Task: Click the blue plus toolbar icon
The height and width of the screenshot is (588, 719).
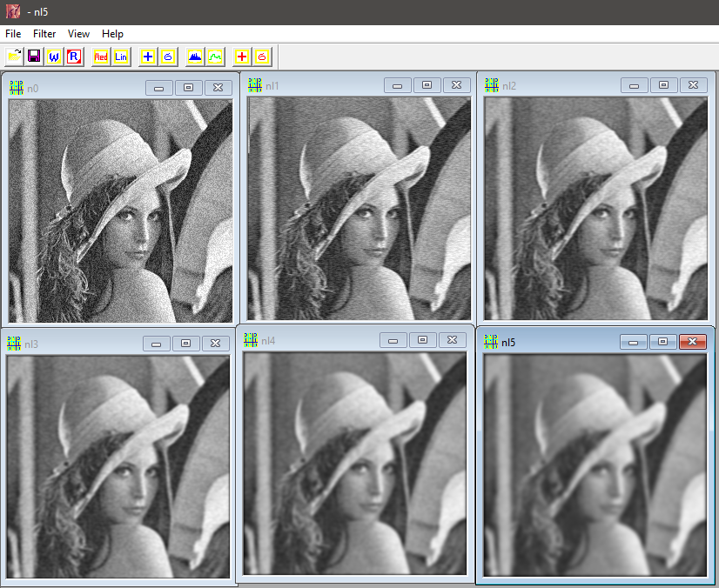Action: click(148, 57)
